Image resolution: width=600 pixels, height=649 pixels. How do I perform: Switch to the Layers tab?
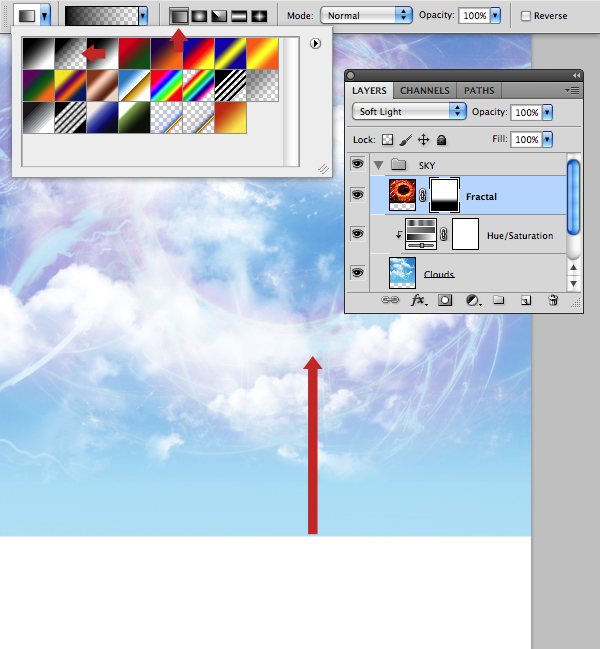coord(369,91)
